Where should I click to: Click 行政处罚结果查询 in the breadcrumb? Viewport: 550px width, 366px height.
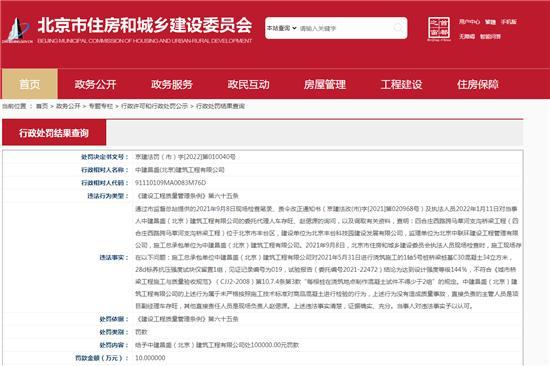tap(220, 106)
